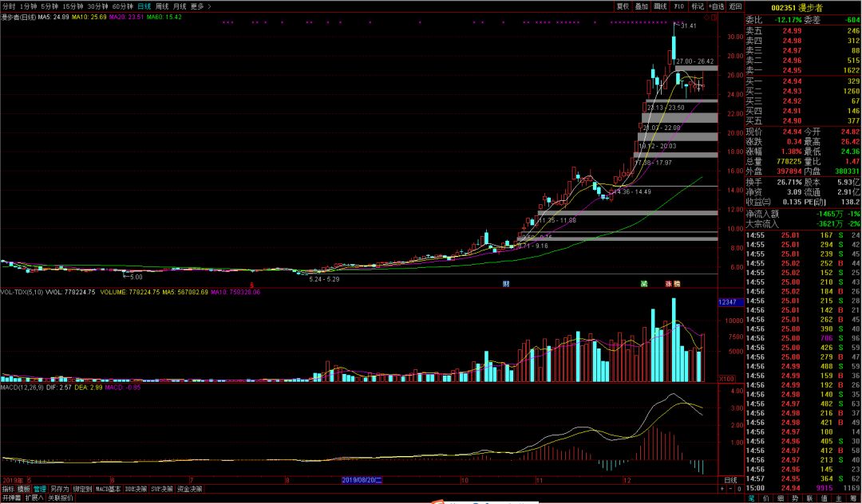862x504 pixels.
Task: Open the 模板 templates tab
Action: pyautogui.click(x=24, y=489)
